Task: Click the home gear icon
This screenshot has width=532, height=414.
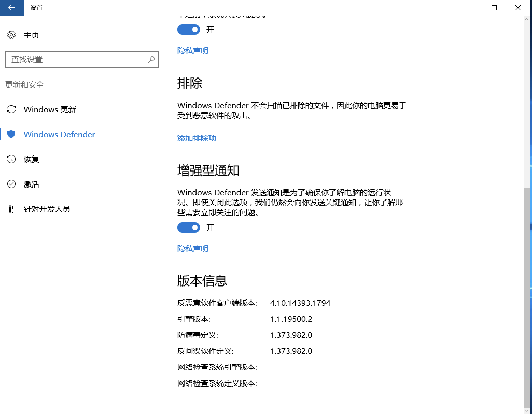Action: coord(11,35)
